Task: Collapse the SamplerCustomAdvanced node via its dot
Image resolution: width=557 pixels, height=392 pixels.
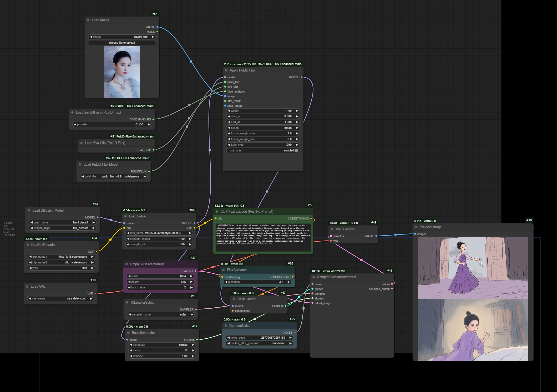Action: (x=313, y=277)
